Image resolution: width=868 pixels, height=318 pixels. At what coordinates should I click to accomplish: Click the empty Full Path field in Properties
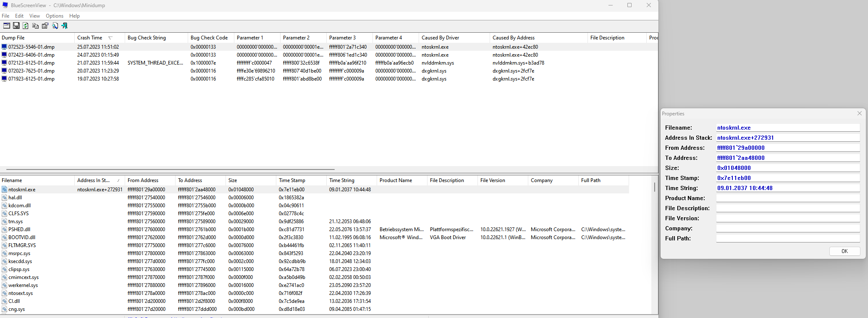[788, 238]
